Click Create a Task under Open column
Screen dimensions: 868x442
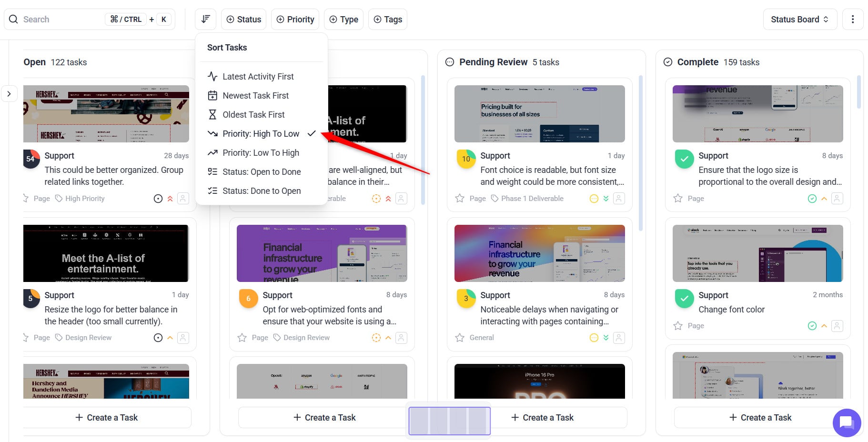(107, 418)
